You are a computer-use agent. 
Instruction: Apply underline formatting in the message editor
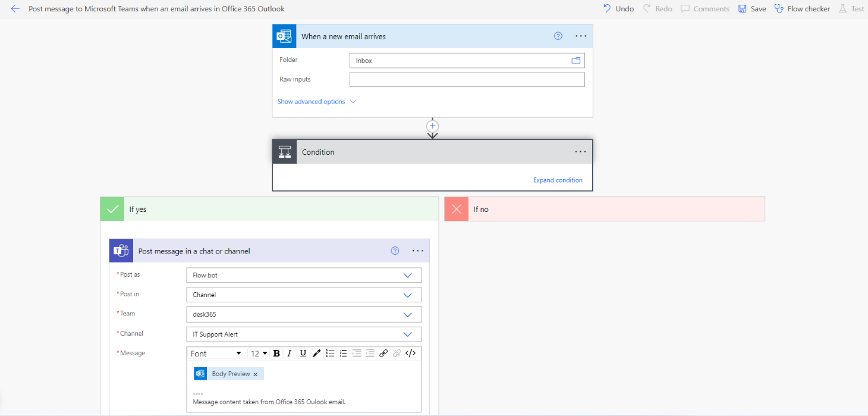point(303,353)
